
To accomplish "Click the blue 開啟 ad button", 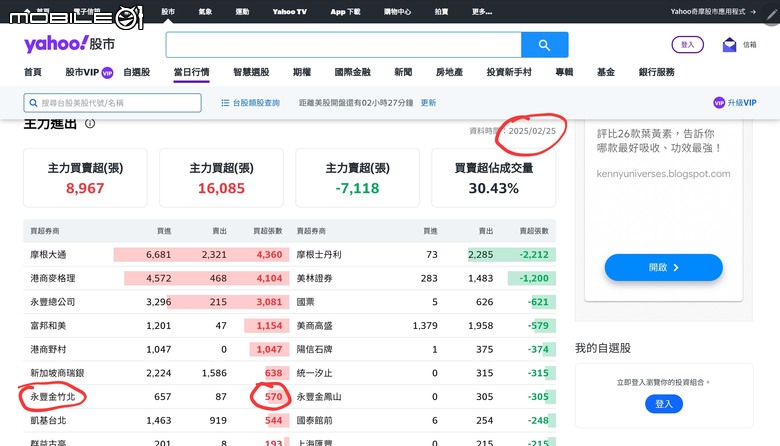I will 664,268.
